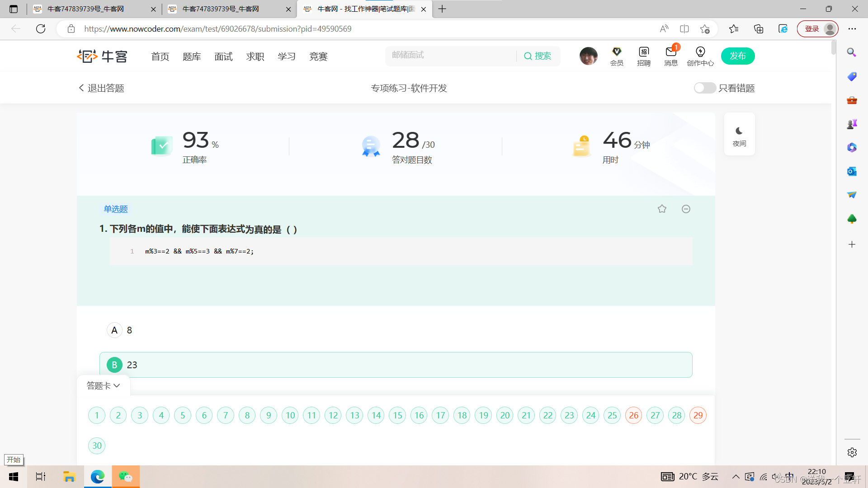Open WeChat from the taskbar
Image resolution: width=868 pixels, height=488 pixels.
(x=125, y=476)
